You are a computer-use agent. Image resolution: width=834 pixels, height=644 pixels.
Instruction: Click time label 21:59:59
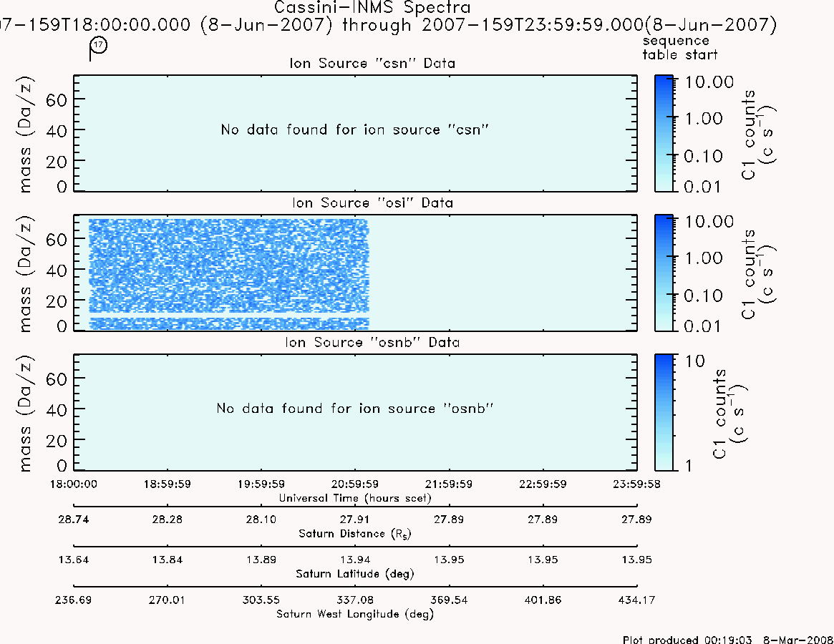pyautogui.click(x=449, y=484)
